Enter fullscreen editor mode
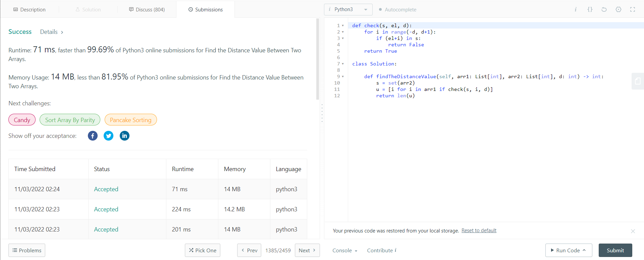This screenshot has height=260, width=644. (x=633, y=9)
